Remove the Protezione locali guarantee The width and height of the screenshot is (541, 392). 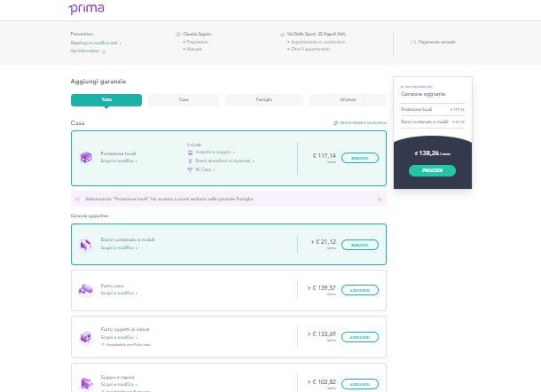pyautogui.click(x=360, y=158)
